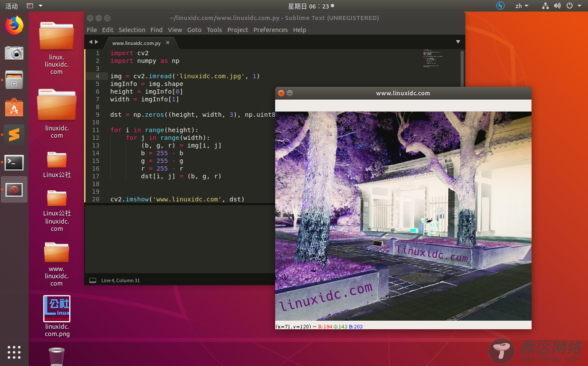Viewport: 588px width, 366px height.
Task: Close the www.linuxidc.com.py tab
Action: pos(168,43)
